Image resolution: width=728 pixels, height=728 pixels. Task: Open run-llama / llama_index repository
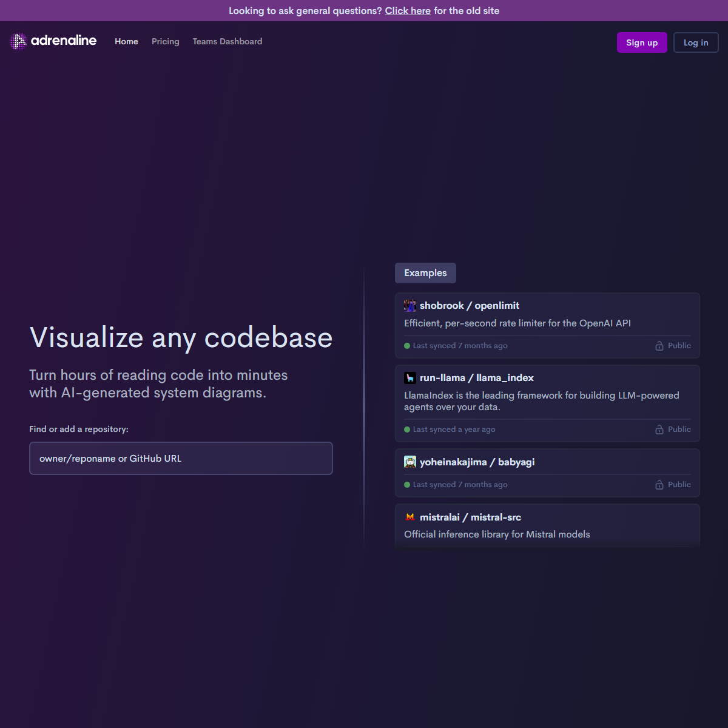pos(477,377)
